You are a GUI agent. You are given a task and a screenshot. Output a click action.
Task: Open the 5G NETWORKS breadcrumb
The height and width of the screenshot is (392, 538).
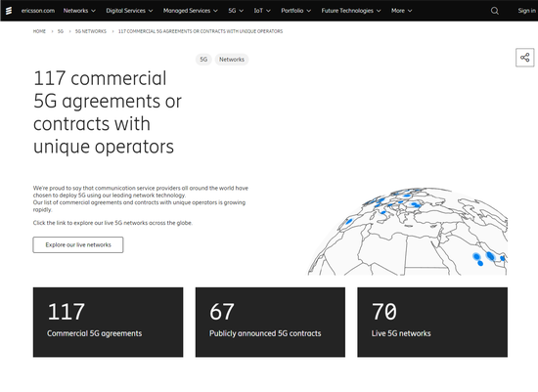tap(91, 31)
